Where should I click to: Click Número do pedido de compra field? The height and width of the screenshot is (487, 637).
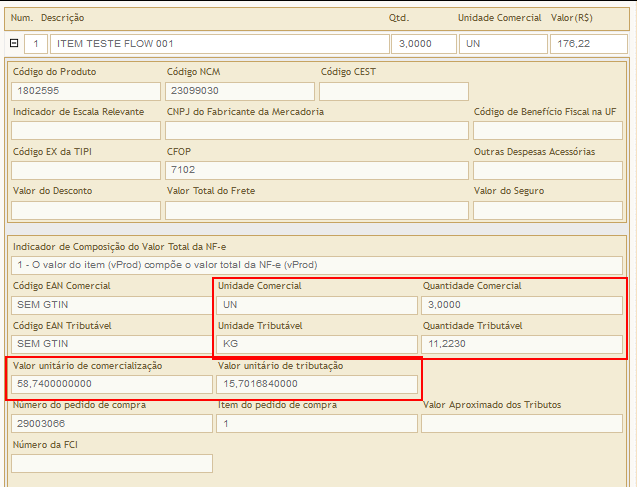(111, 424)
